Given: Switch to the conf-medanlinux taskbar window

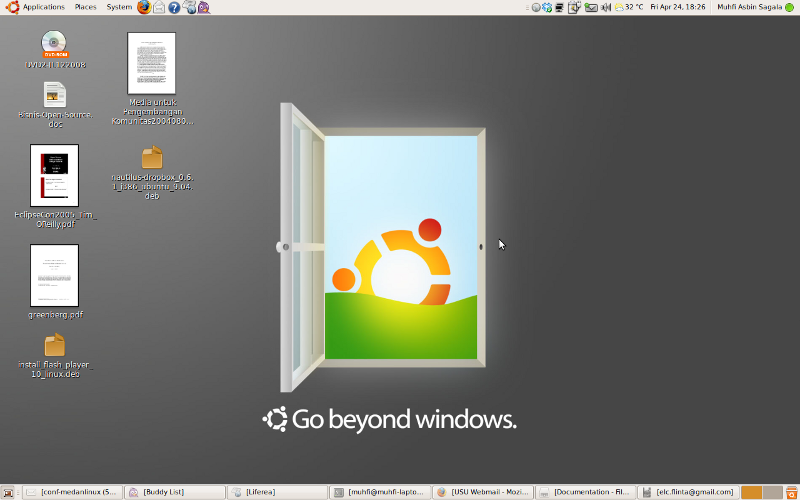Looking at the screenshot, I should point(72,492).
